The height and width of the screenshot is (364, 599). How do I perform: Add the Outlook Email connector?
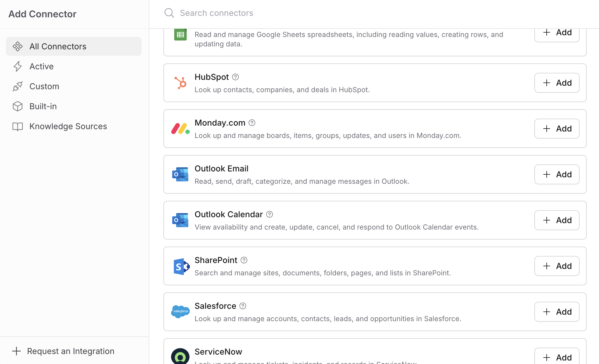pyautogui.click(x=557, y=174)
